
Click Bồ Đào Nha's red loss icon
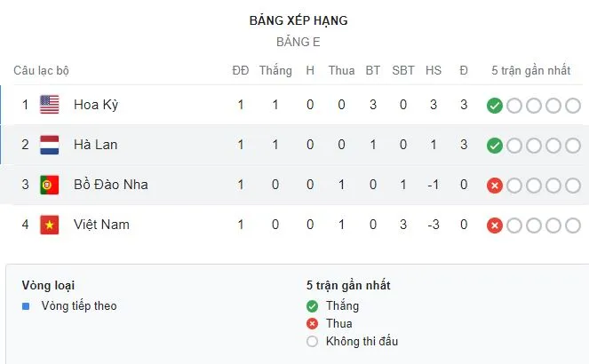click(x=495, y=186)
